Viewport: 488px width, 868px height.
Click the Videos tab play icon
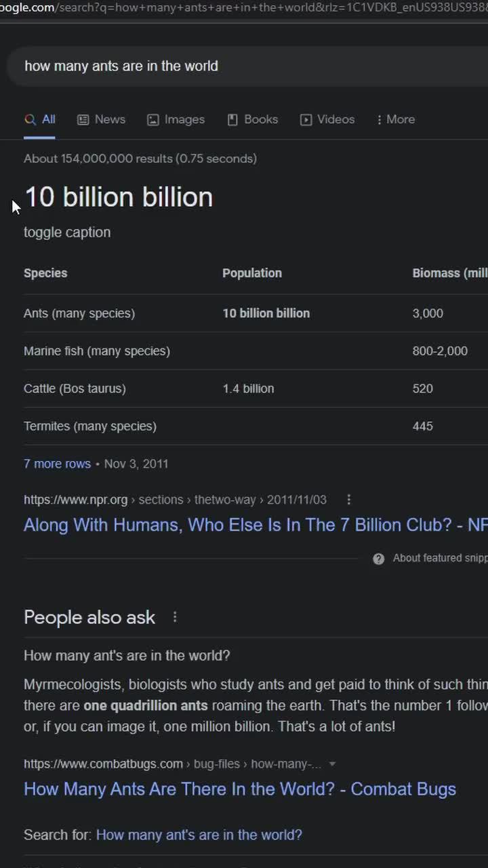pos(306,119)
